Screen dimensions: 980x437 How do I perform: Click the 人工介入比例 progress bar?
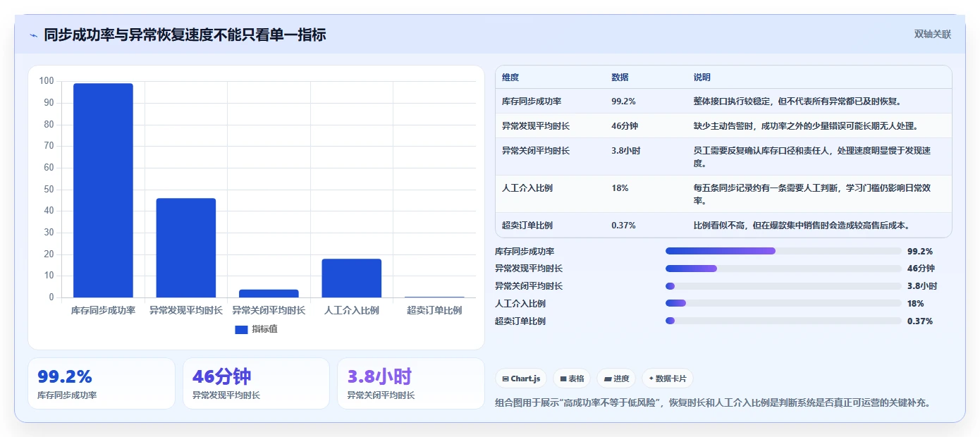[783, 304]
